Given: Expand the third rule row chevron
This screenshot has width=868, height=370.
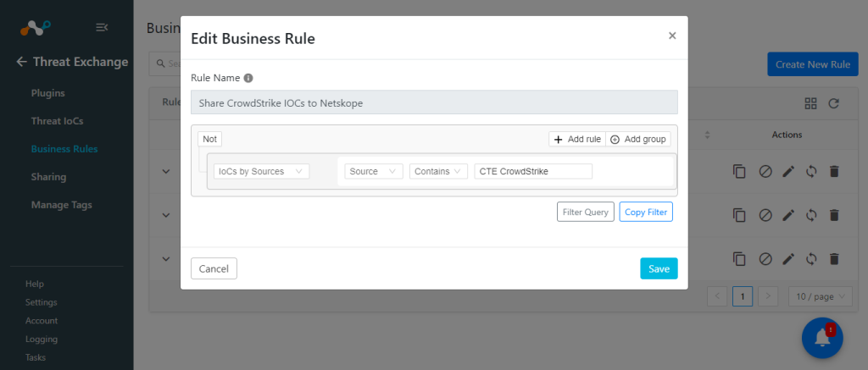Looking at the screenshot, I should click(x=165, y=258).
